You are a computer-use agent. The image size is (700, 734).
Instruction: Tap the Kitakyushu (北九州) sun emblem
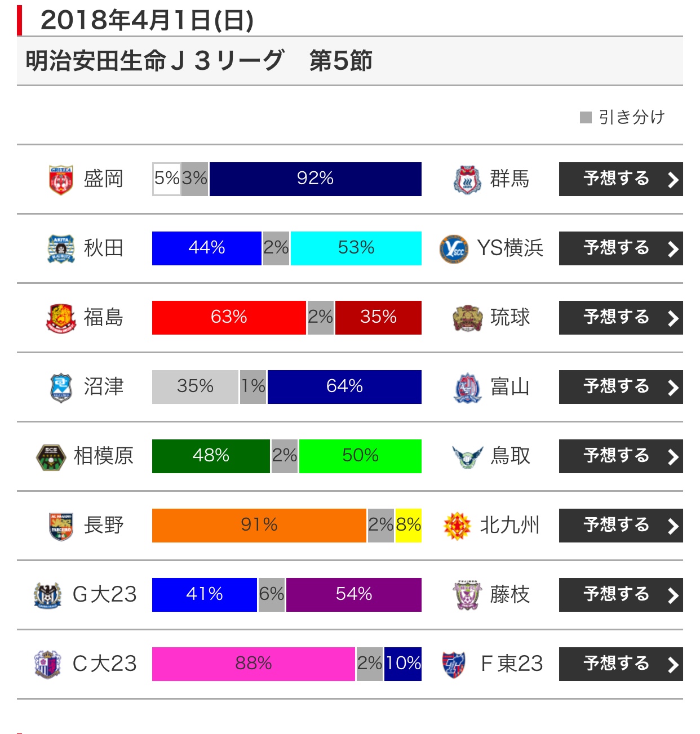point(457,526)
